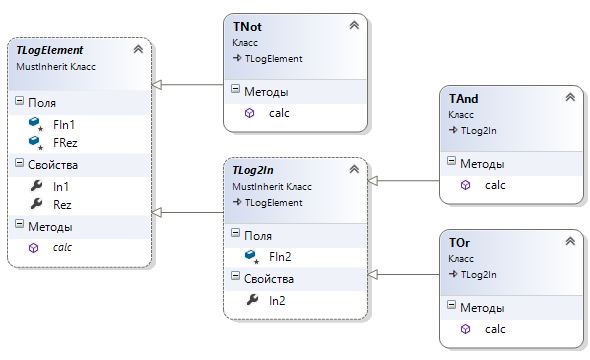Collapse the Методы section in TNot

235,89
